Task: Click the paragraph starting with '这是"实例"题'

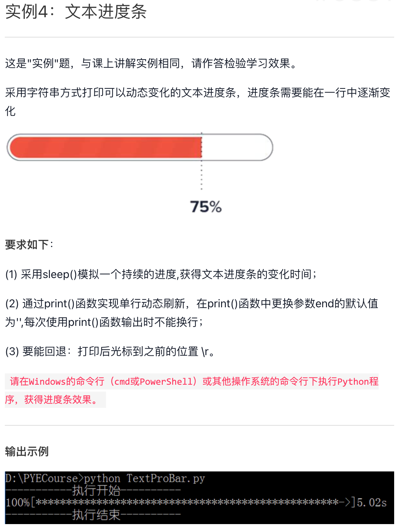Action: coord(151,63)
